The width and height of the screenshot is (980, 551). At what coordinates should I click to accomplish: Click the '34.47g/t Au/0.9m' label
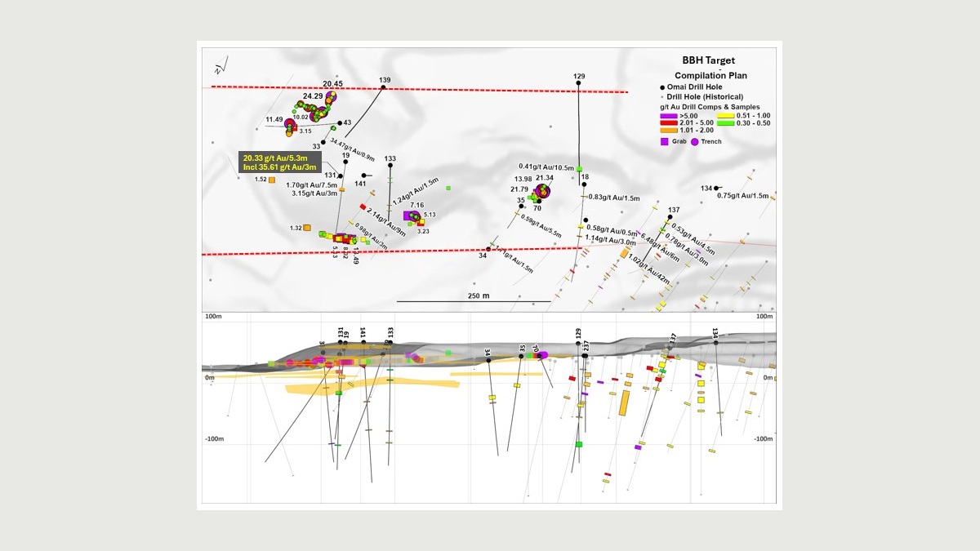(353, 150)
